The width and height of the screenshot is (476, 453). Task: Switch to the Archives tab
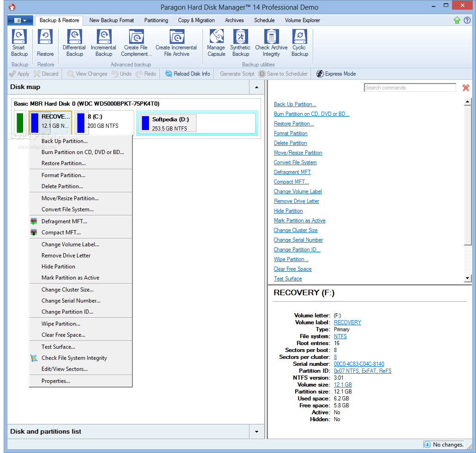click(234, 20)
